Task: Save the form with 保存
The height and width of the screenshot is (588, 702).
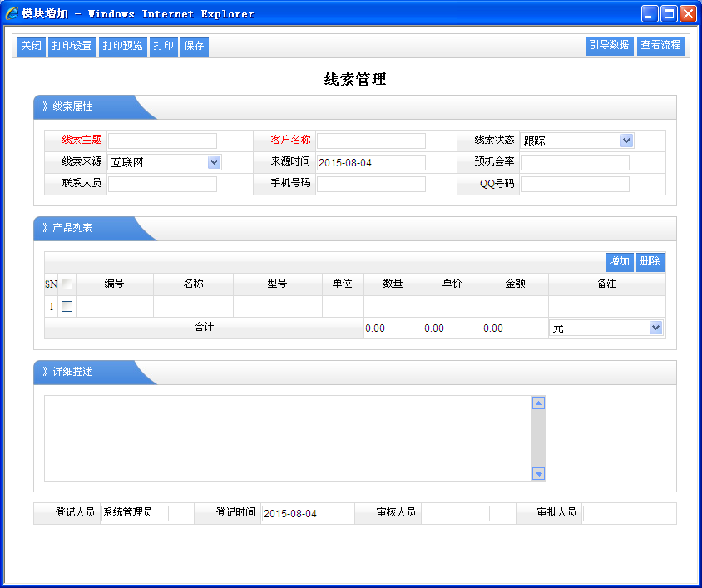Action: [194, 47]
